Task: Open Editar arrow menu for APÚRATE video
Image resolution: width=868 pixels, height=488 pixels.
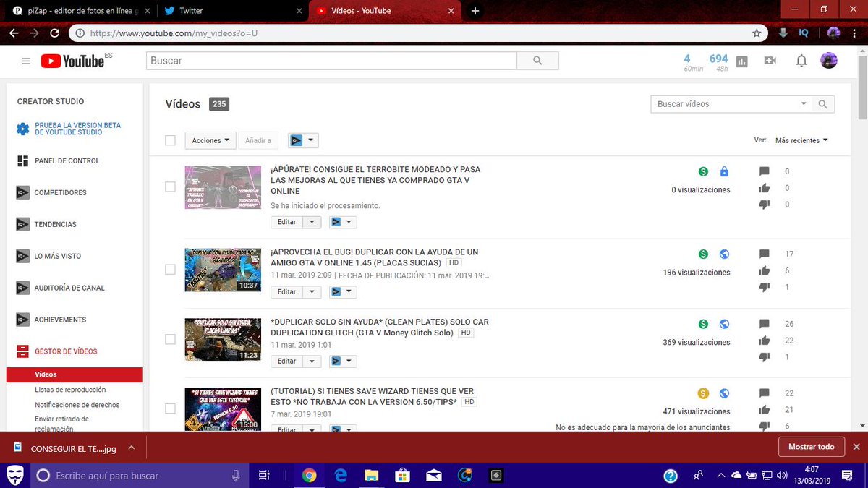Action: coord(312,222)
